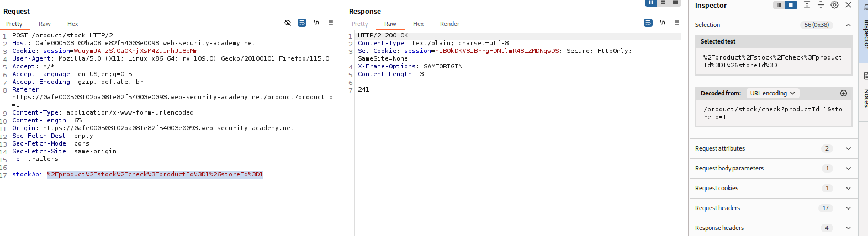Show newline characters in Response panel

[x=663, y=23]
